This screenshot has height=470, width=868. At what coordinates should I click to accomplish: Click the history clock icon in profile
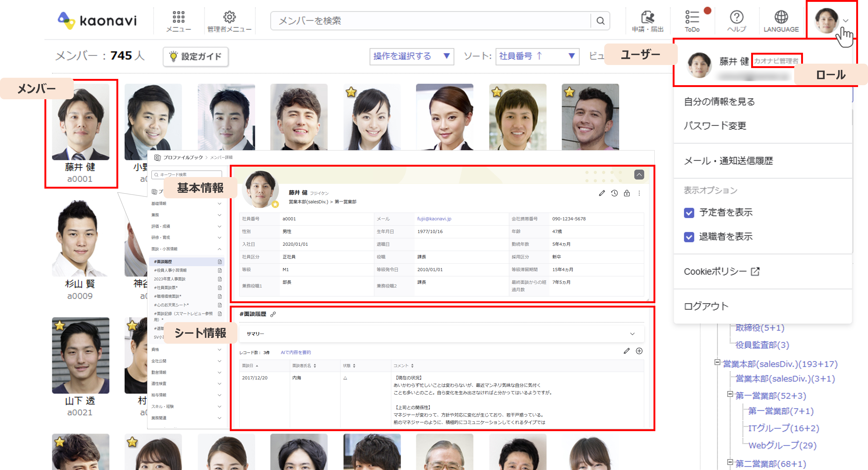[x=614, y=193]
